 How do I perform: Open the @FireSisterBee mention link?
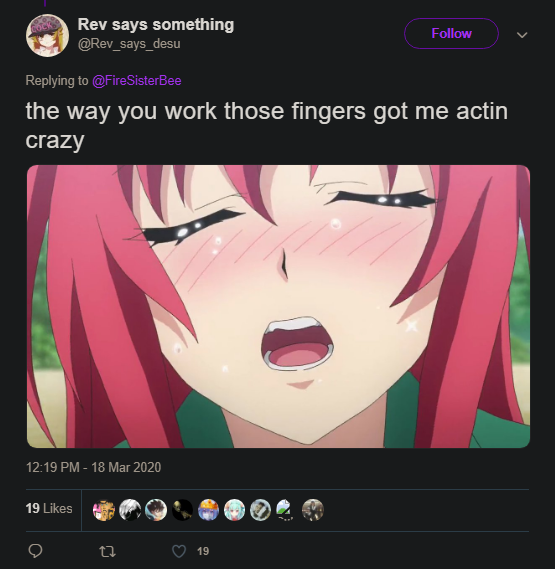(x=136, y=80)
